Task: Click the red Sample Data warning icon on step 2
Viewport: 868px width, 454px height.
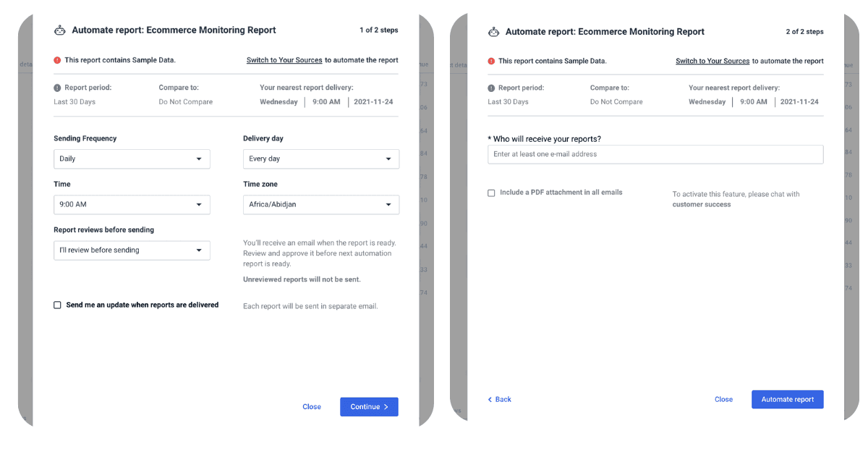Action: pyautogui.click(x=491, y=61)
